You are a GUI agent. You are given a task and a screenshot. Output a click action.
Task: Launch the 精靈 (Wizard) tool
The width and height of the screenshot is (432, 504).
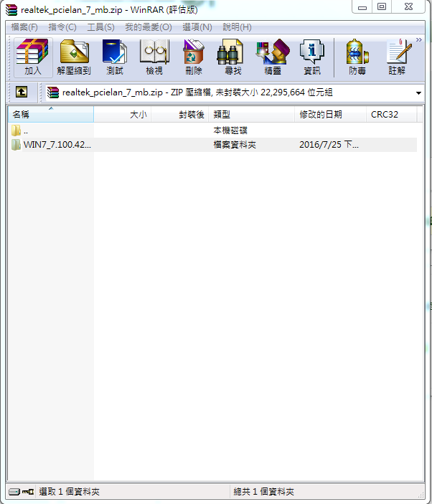(x=273, y=57)
